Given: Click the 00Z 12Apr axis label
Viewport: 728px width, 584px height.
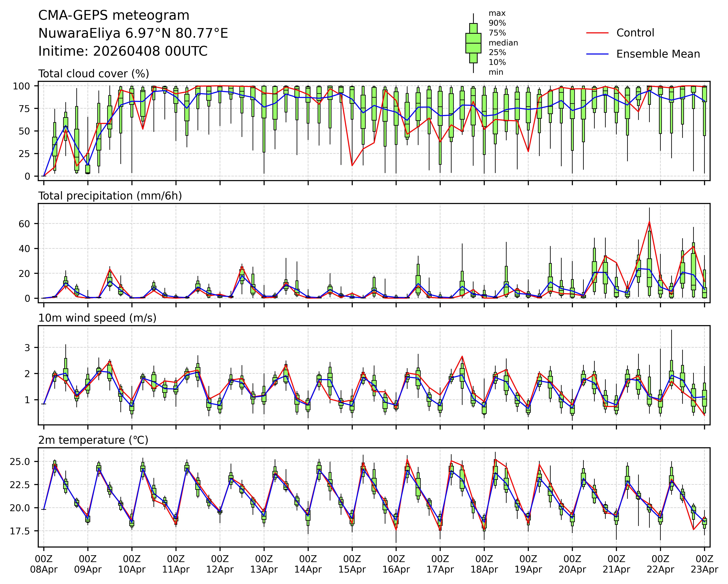Looking at the screenshot, I should click(220, 564).
